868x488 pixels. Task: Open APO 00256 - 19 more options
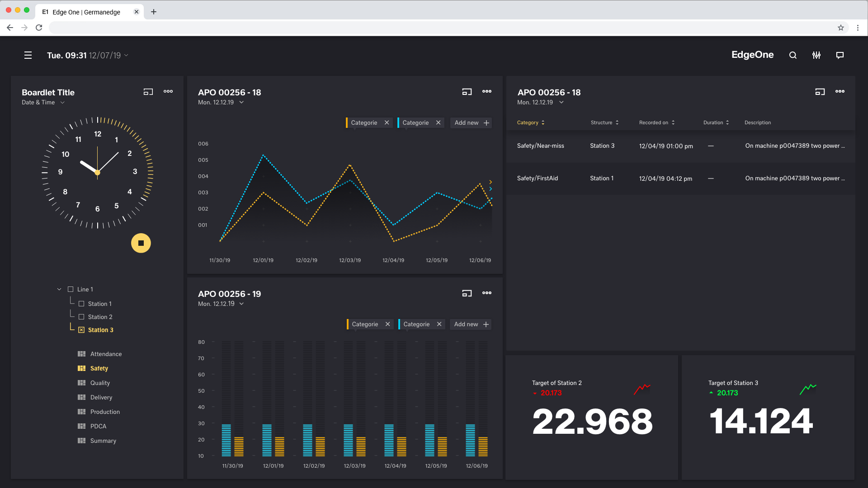pyautogui.click(x=486, y=293)
